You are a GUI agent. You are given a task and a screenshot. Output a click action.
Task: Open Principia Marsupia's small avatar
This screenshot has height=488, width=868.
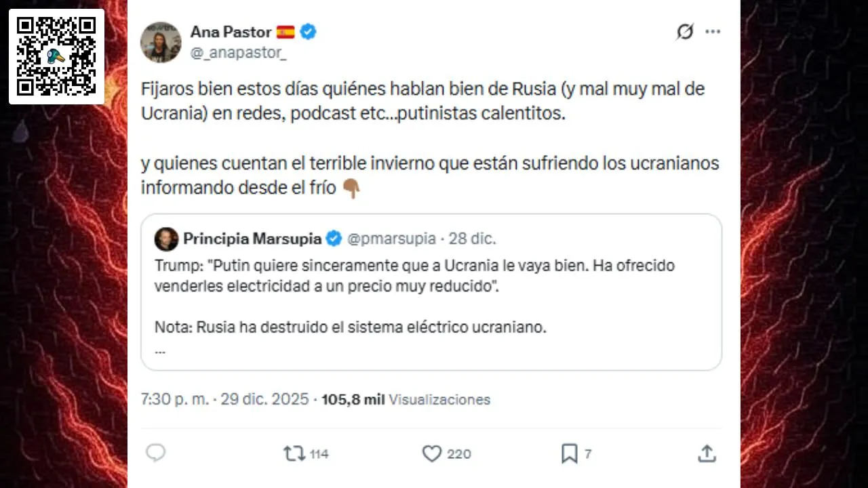166,239
